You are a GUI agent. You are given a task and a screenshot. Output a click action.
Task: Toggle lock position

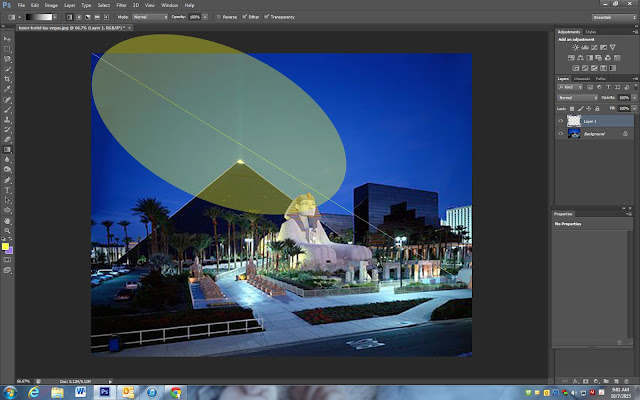click(x=589, y=109)
